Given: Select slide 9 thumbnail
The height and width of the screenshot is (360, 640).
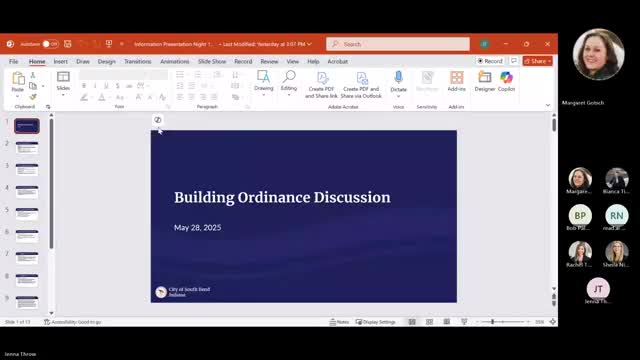Looking at the screenshot, I should click(x=27, y=302).
